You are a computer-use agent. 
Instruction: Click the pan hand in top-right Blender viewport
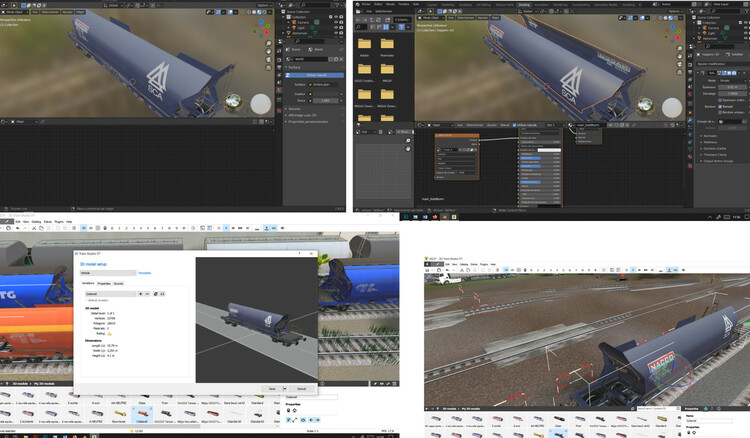pyautogui.click(x=680, y=56)
